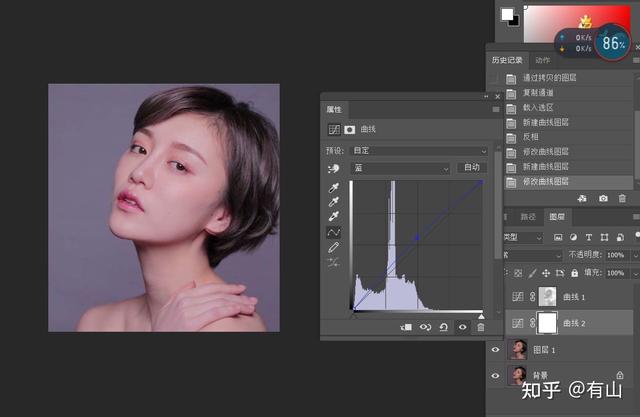
Task: Clip the adjustment to the layer below
Action: [x=406, y=327]
